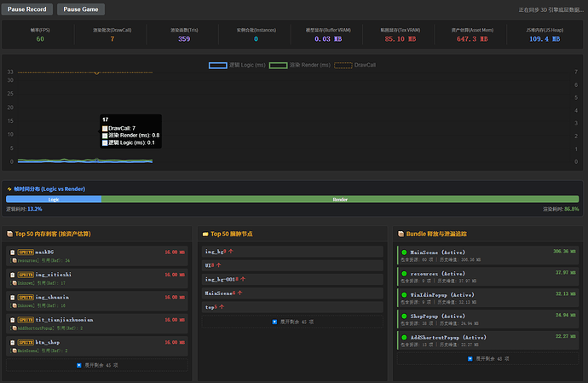Click the folder icon of Top 50 nodes panel
The width and height of the screenshot is (588, 383).
pos(205,234)
